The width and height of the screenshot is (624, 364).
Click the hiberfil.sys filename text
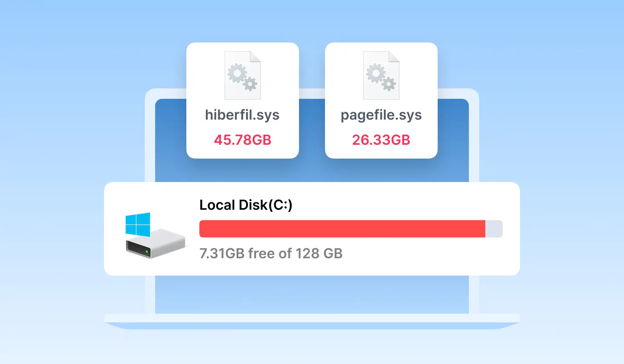[242, 115]
